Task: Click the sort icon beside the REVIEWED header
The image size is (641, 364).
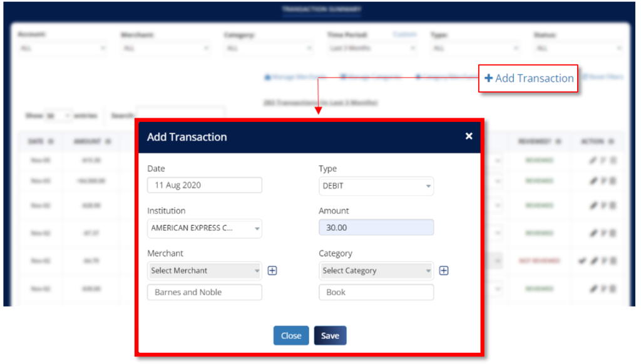Action: click(557, 141)
